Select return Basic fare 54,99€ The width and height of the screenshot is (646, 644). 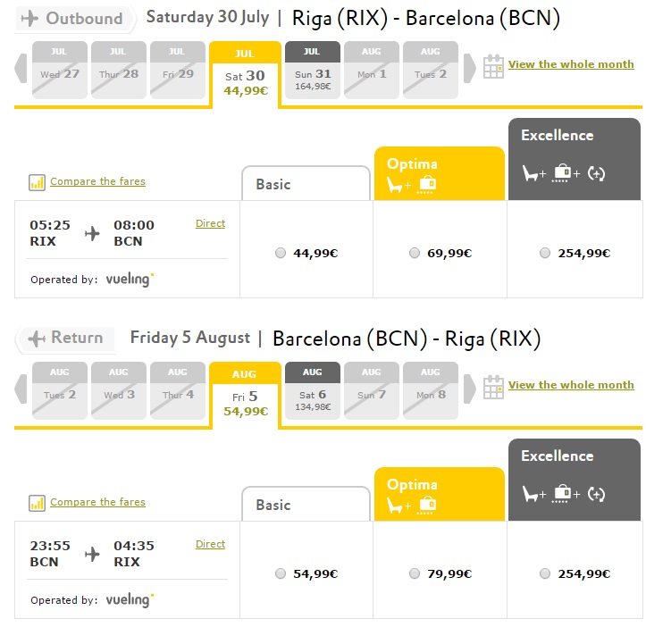(x=281, y=573)
